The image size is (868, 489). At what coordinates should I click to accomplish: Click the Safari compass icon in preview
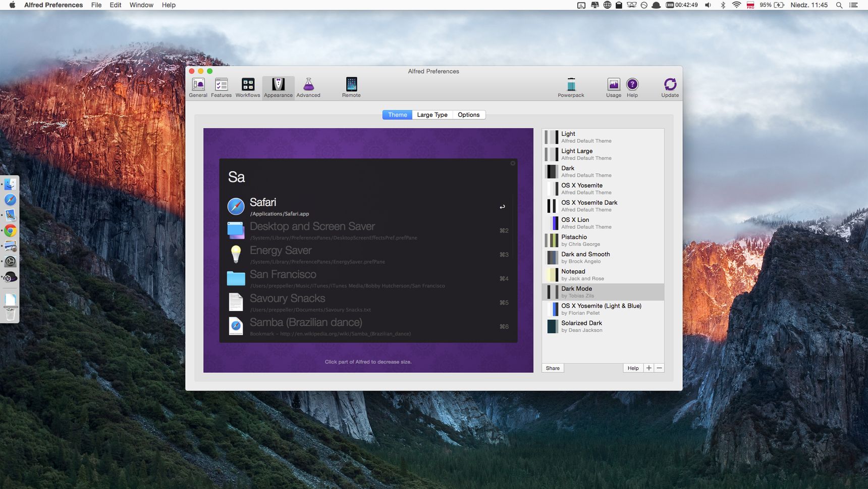[236, 206]
